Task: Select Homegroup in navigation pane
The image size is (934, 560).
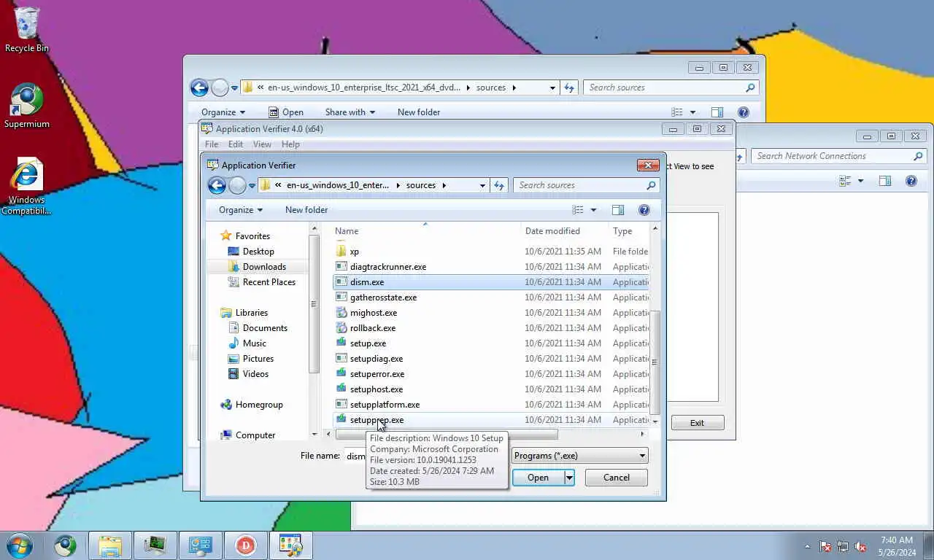Action: coord(259,405)
